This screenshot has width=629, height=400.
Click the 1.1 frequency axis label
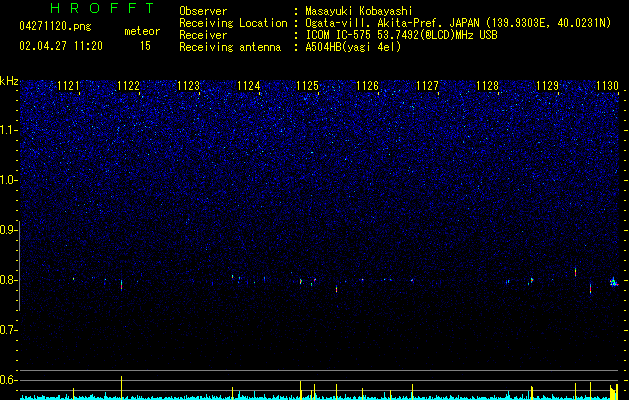pyautogui.click(x=8, y=130)
